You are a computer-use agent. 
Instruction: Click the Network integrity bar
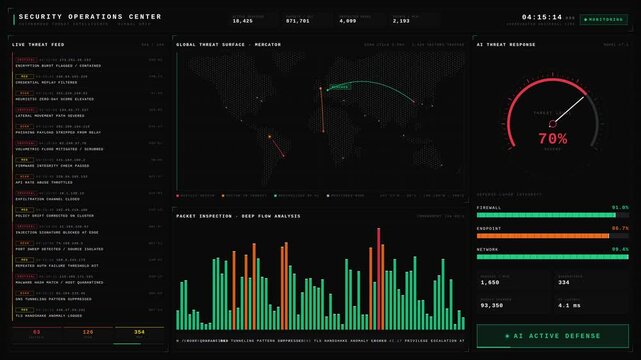point(553,257)
